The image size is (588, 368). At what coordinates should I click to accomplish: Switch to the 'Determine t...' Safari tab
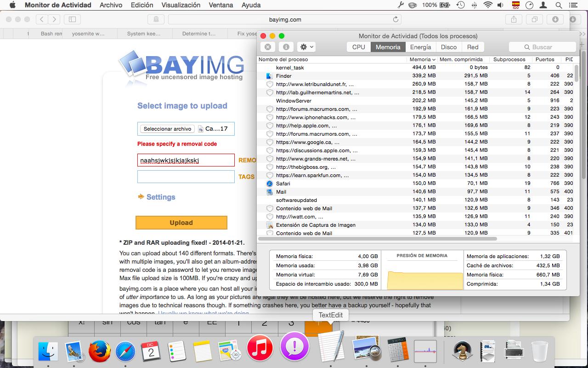coord(199,34)
